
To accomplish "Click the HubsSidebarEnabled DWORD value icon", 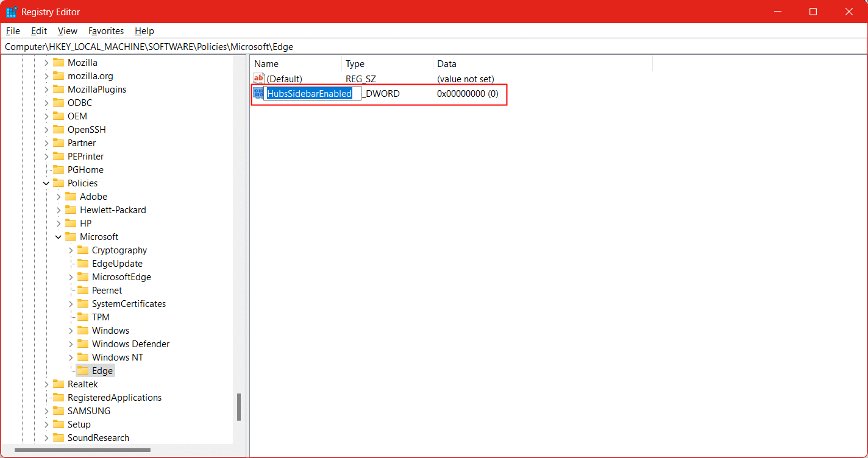I will click(x=258, y=93).
